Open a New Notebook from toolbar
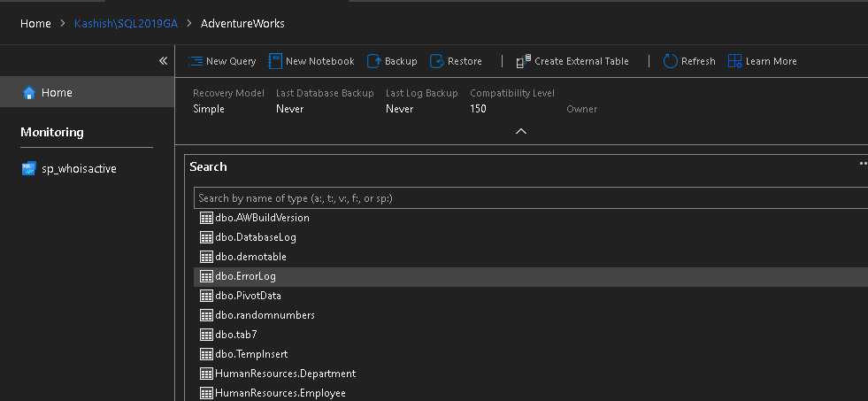The width and height of the screenshot is (868, 401). 275,61
